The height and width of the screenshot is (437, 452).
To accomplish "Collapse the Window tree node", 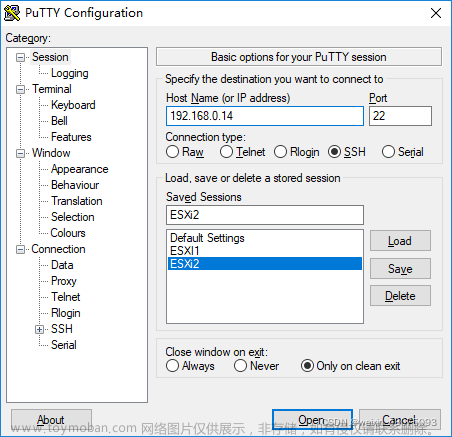I will (x=21, y=154).
